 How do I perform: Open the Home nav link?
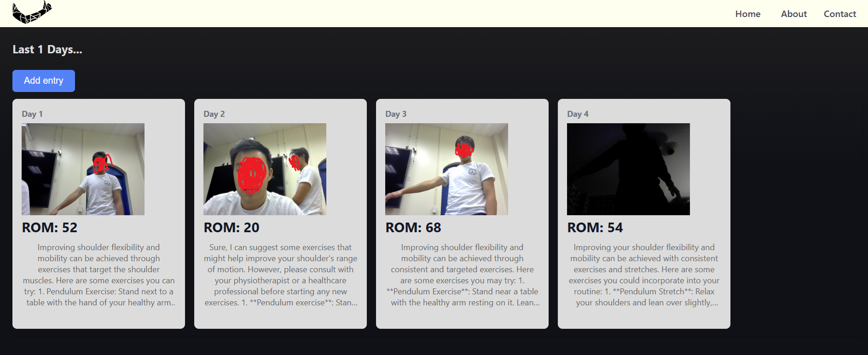tap(748, 14)
